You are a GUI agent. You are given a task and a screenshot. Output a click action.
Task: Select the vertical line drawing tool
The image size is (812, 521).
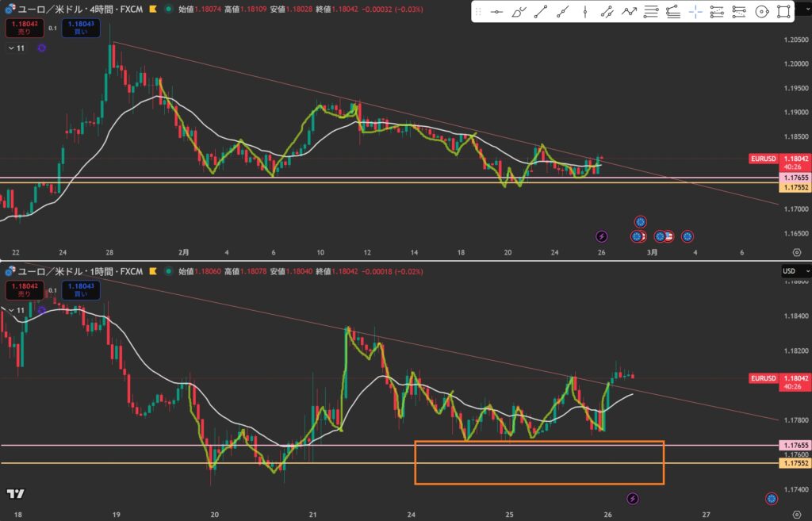(584, 12)
